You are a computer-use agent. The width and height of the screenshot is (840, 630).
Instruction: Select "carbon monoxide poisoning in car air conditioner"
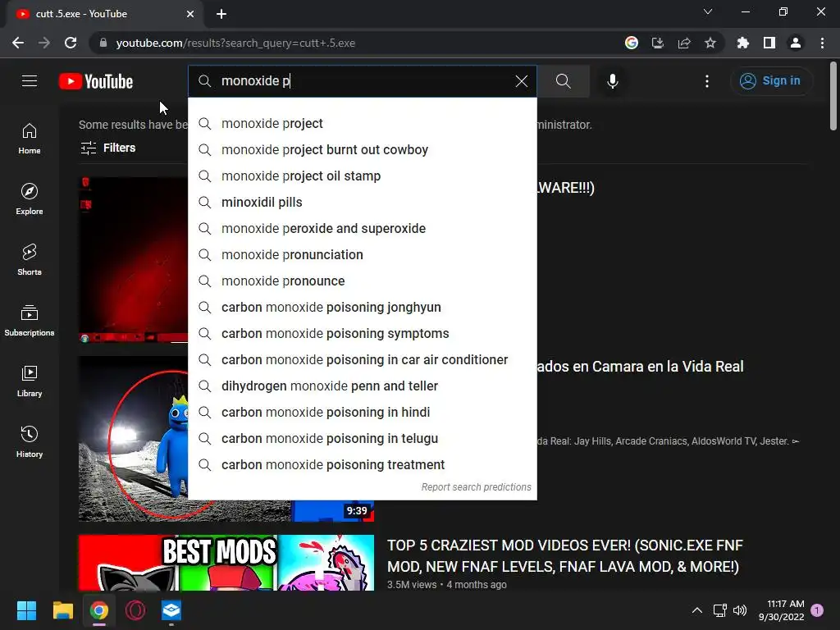pyautogui.click(x=362, y=359)
